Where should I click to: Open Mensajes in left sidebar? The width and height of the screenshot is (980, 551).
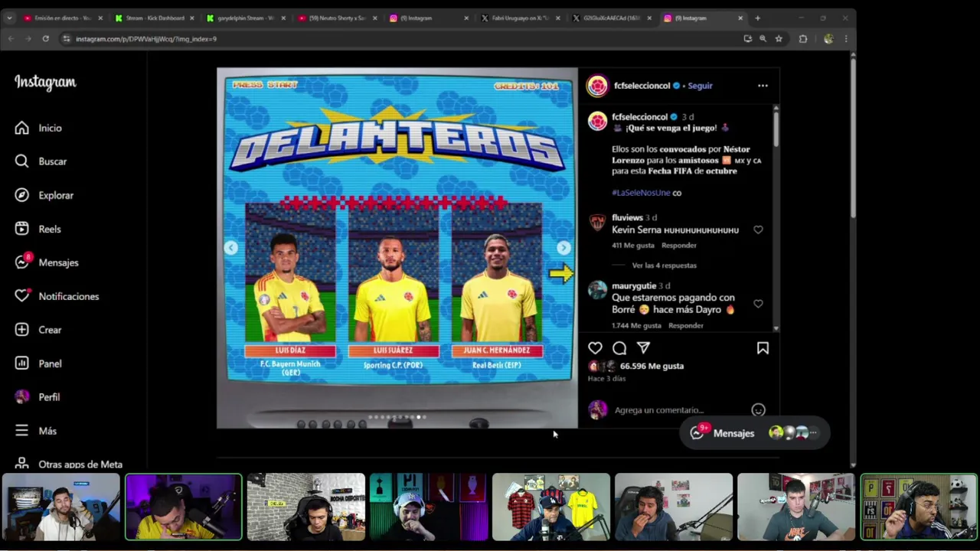(x=47, y=262)
